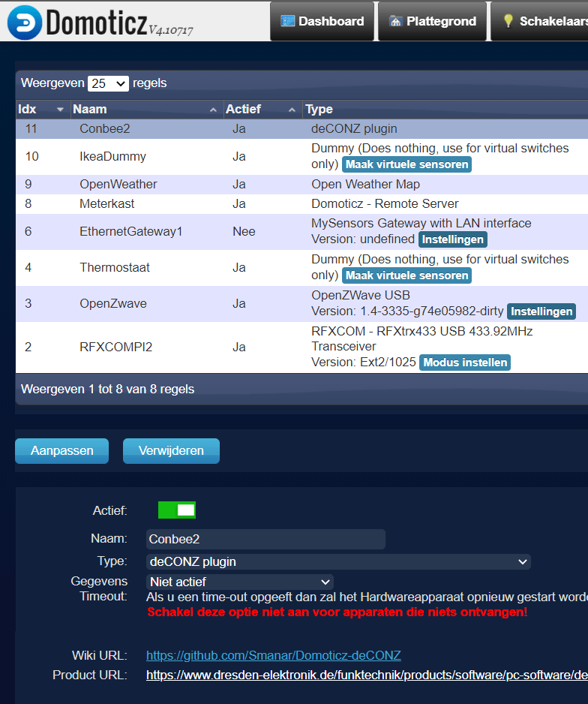Select the Meterkast row
This screenshot has width=588, height=704.
[x=301, y=204]
